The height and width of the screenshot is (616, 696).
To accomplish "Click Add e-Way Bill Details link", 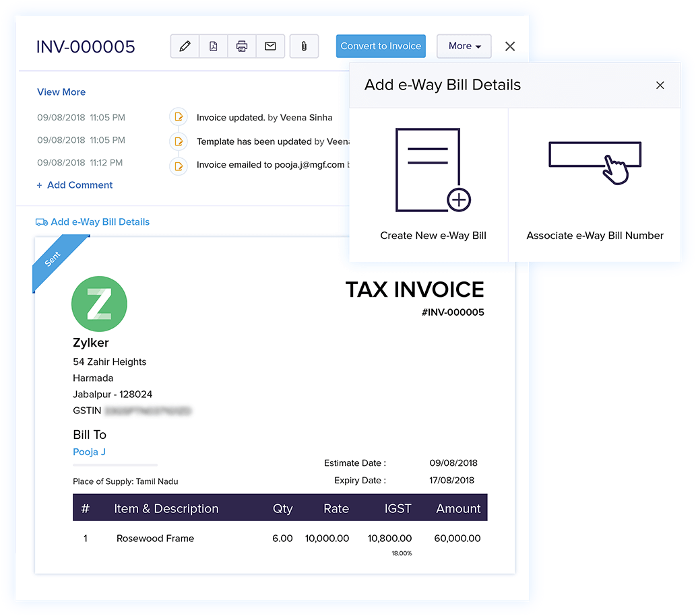I will click(100, 221).
